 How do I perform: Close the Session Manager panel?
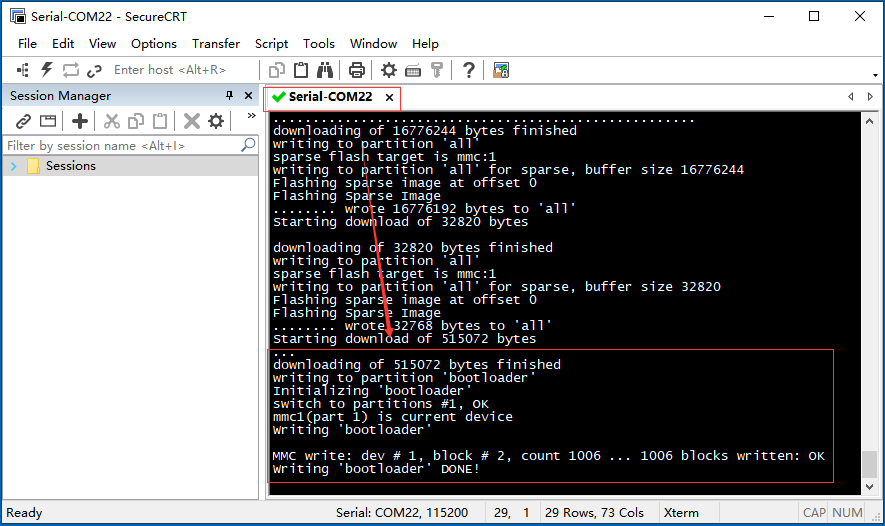point(248,95)
